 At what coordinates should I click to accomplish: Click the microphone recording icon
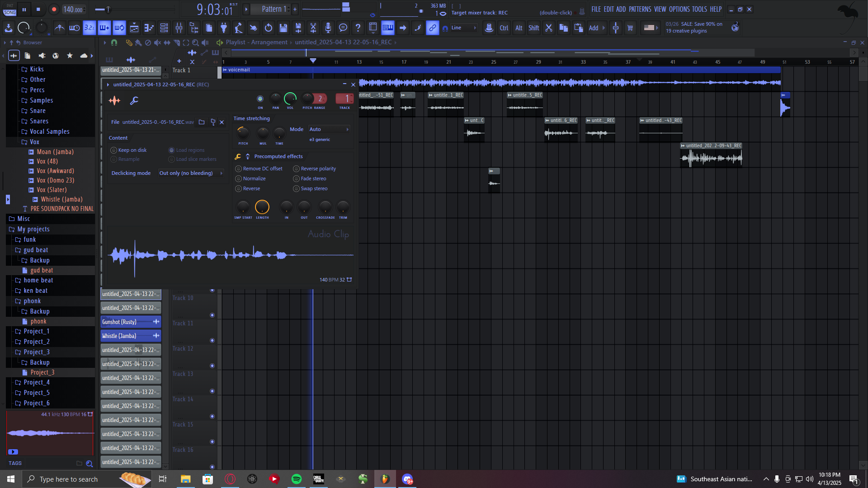(x=328, y=28)
